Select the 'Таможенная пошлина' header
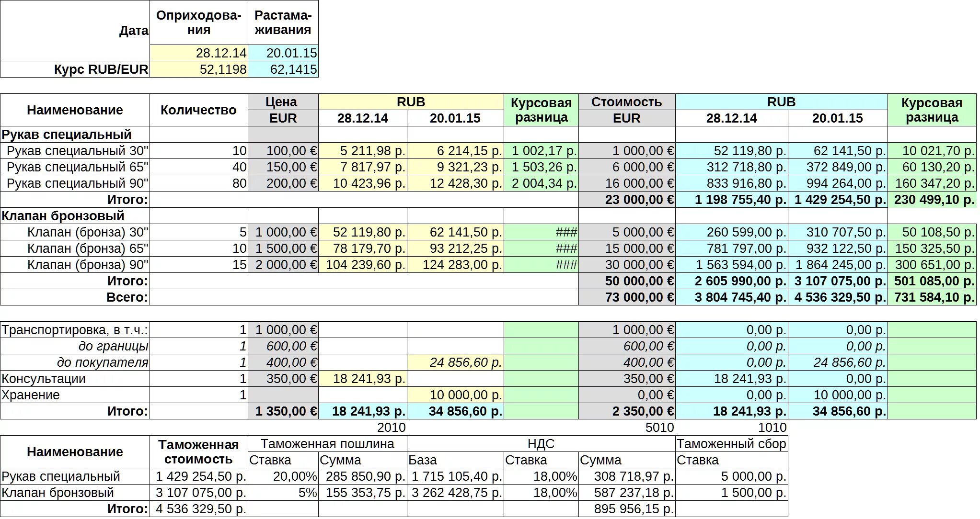 (328, 444)
